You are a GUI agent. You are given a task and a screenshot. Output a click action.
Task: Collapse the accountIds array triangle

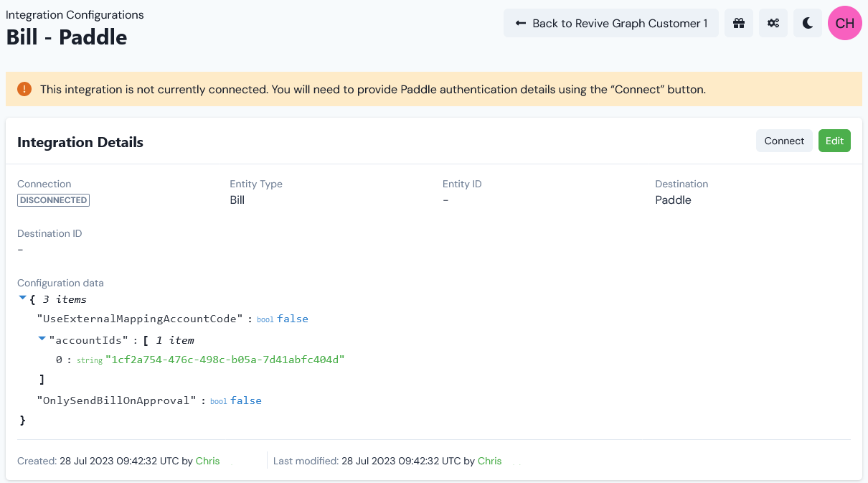pyautogui.click(x=42, y=339)
